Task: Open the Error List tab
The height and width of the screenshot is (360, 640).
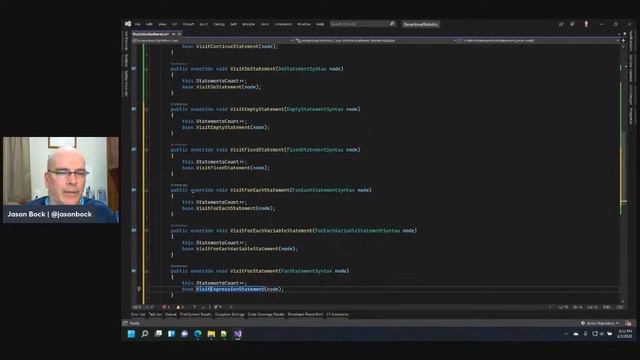Action: click(x=138, y=315)
